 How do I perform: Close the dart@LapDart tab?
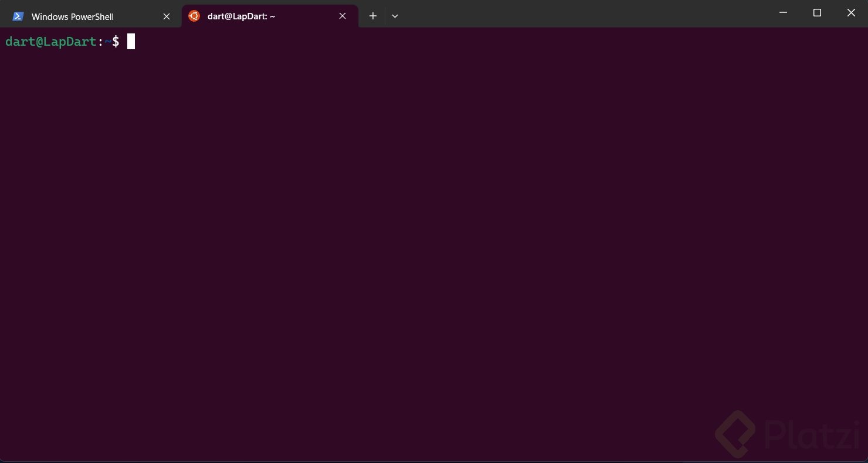343,16
